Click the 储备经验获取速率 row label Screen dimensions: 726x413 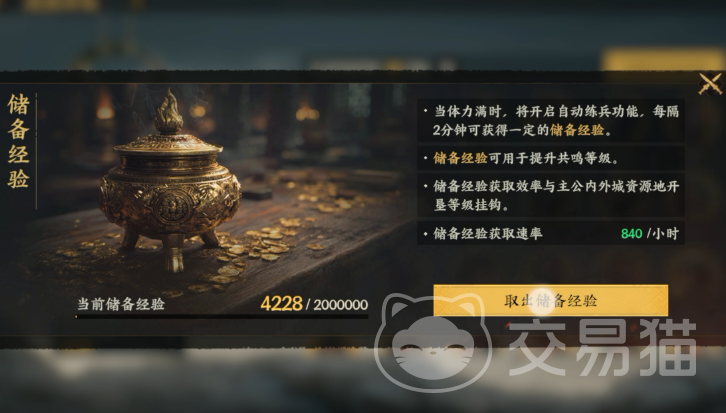(x=488, y=233)
